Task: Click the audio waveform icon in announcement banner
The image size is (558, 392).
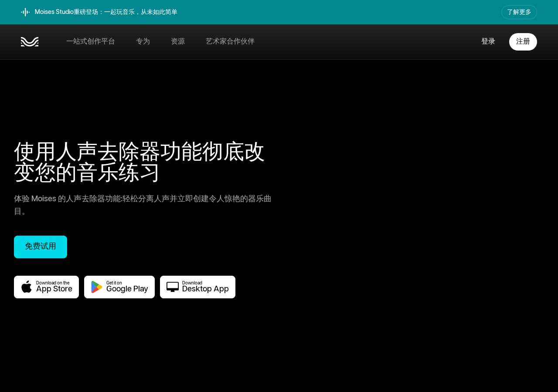Action: (x=25, y=12)
